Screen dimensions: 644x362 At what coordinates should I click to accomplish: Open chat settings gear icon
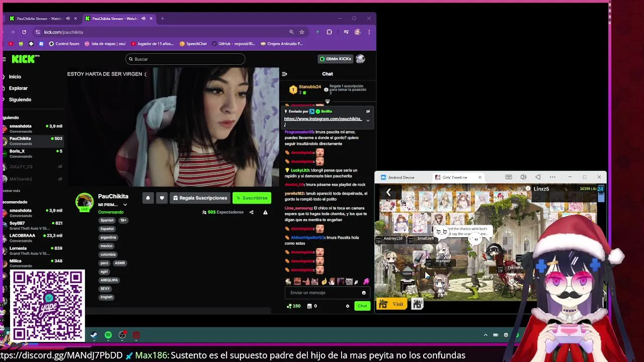(347, 306)
